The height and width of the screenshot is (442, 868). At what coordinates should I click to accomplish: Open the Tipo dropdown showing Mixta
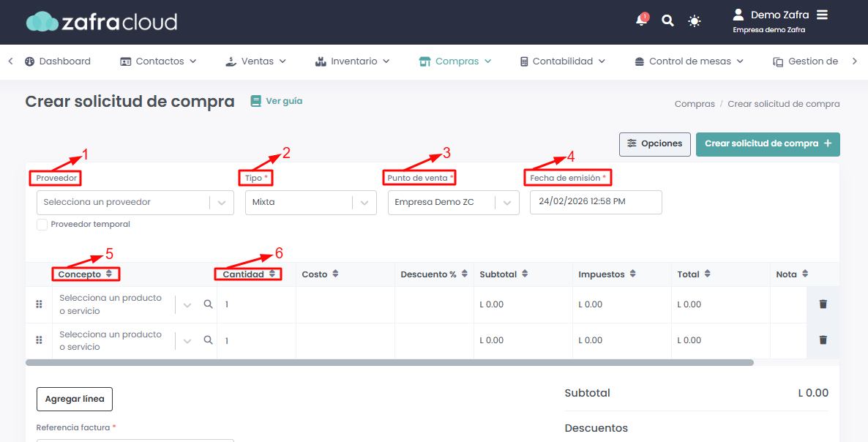tap(310, 203)
